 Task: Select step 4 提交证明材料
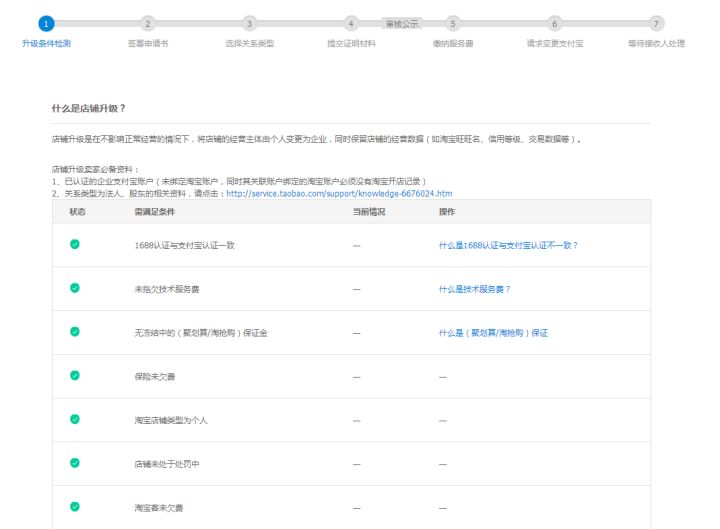click(351, 23)
